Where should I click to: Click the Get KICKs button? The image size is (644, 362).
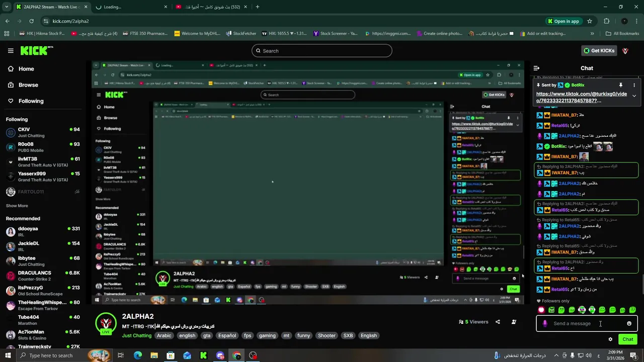(x=599, y=51)
